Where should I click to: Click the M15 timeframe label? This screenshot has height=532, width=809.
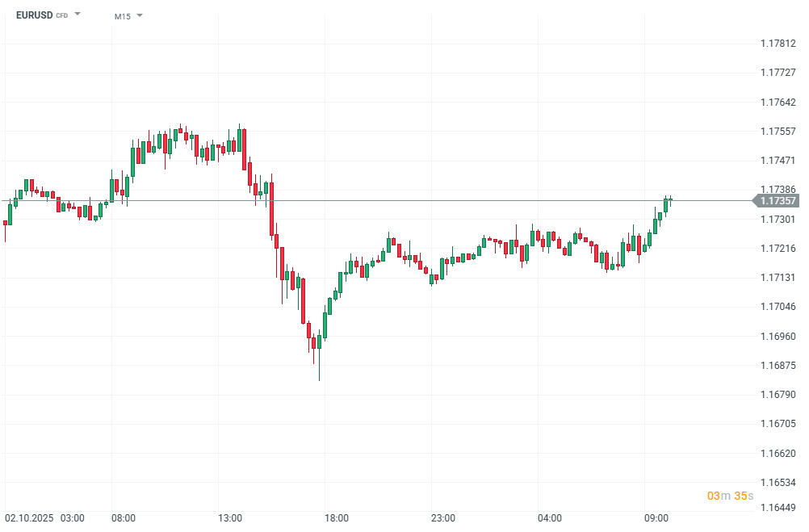(x=122, y=16)
